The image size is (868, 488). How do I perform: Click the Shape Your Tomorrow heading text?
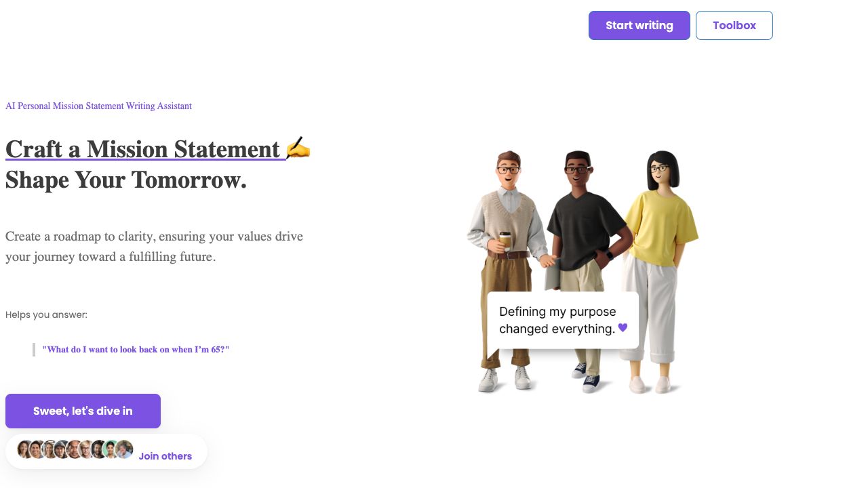pos(126,180)
